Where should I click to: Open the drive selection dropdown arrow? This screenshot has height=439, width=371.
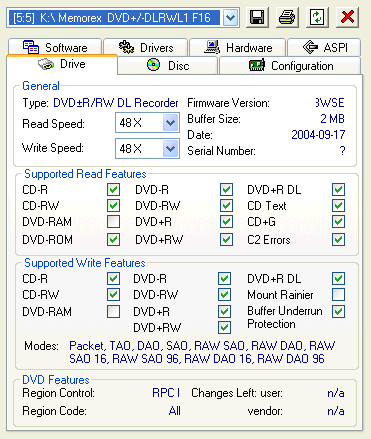click(x=230, y=18)
